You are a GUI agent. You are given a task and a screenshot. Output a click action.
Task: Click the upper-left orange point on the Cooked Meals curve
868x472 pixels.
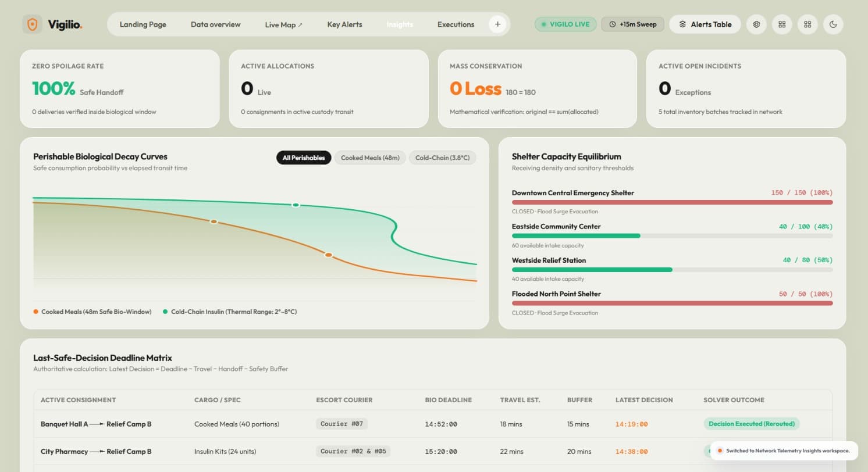pos(214,221)
